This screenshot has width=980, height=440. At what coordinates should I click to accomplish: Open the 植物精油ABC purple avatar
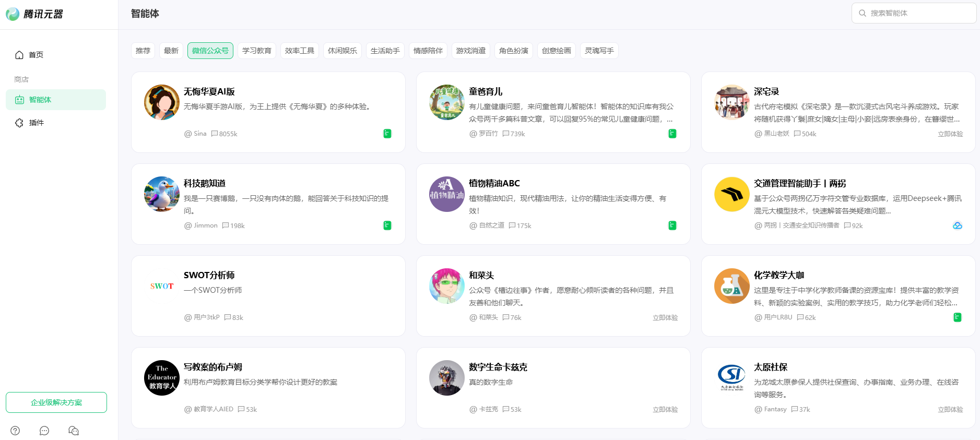(x=447, y=194)
